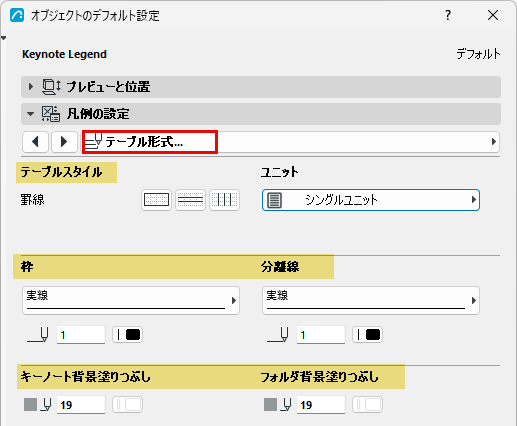This screenshot has width=517, height=426.
Task: Click the キーノート背景 pen number field
Action: coord(81,405)
